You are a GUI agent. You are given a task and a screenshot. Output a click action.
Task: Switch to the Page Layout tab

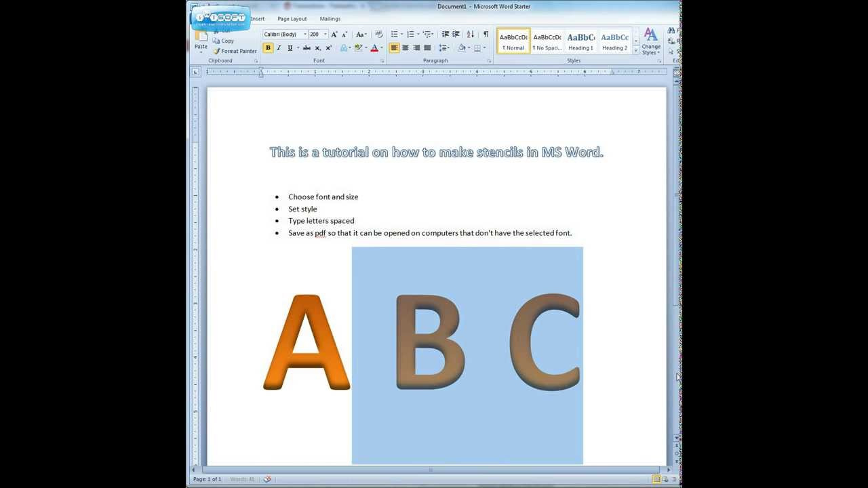pyautogui.click(x=291, y=18)
